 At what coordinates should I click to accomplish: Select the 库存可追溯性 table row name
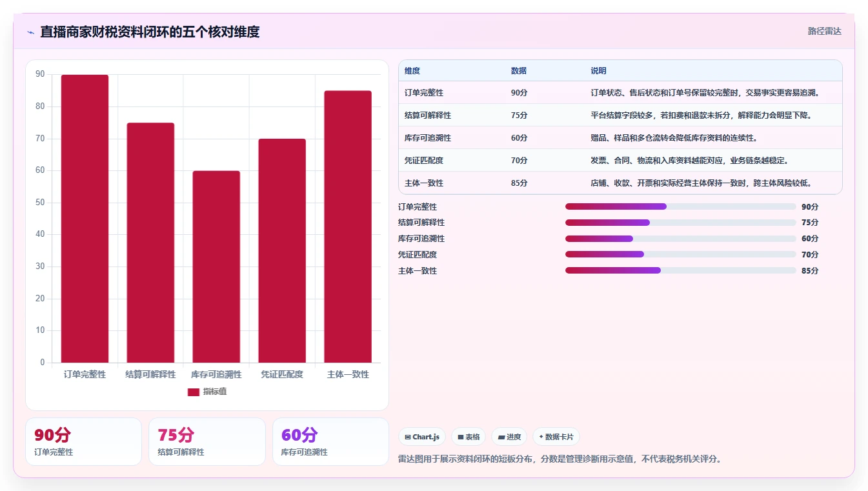pyautogui.click(x=428, y=138)
